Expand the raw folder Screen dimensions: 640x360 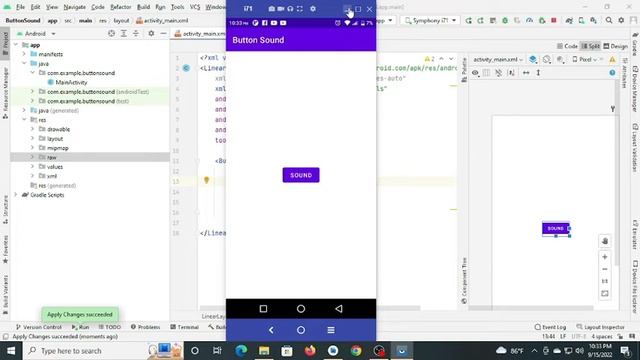point(32,157)
